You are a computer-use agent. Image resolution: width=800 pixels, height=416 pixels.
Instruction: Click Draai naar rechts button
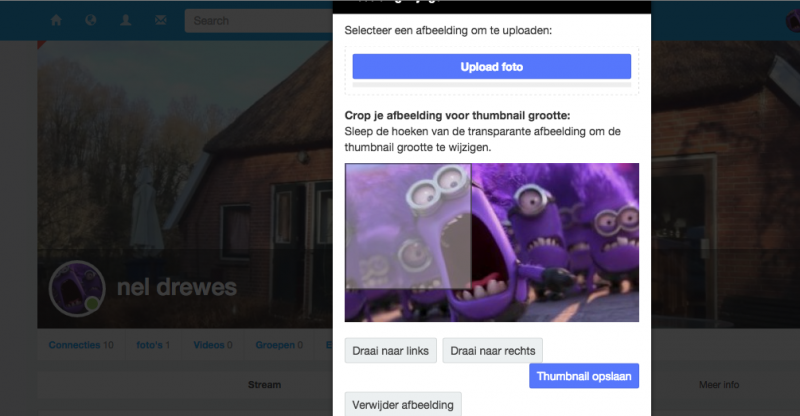click(492, 351)
